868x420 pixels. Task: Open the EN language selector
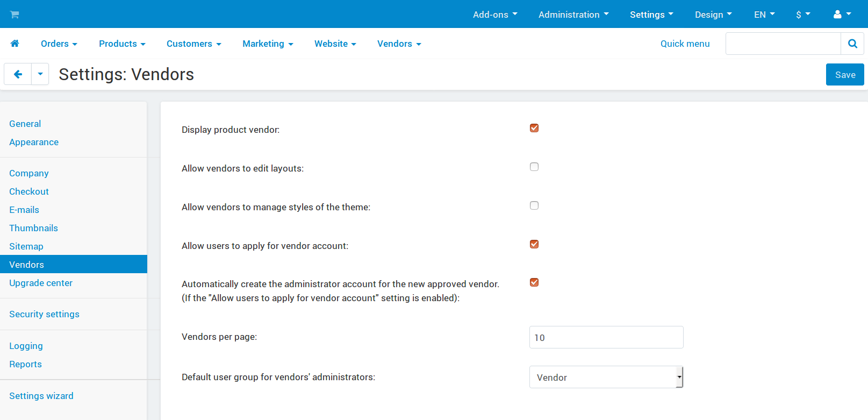tap(764, 15)
